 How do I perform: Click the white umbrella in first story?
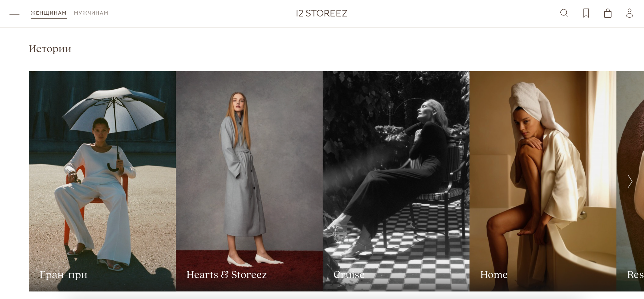tap(113, 107)
